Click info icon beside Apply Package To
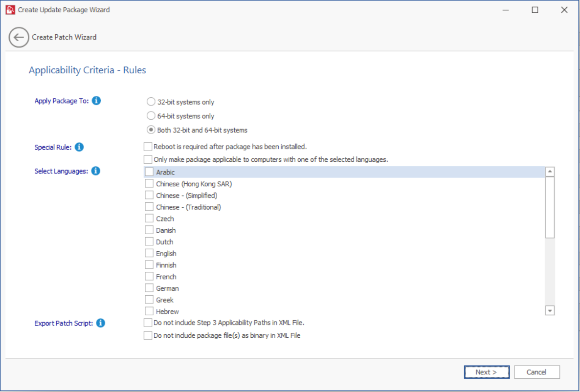 (x=96, y=101)
